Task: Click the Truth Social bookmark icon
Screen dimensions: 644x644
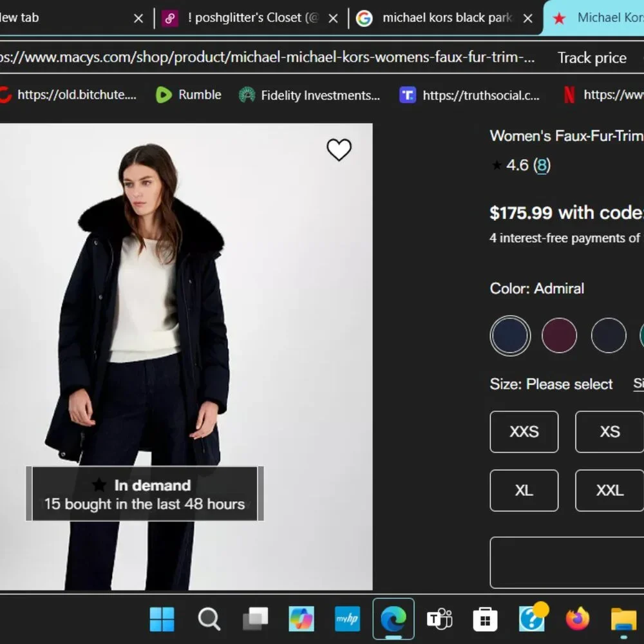Action: tap(408, 95)
